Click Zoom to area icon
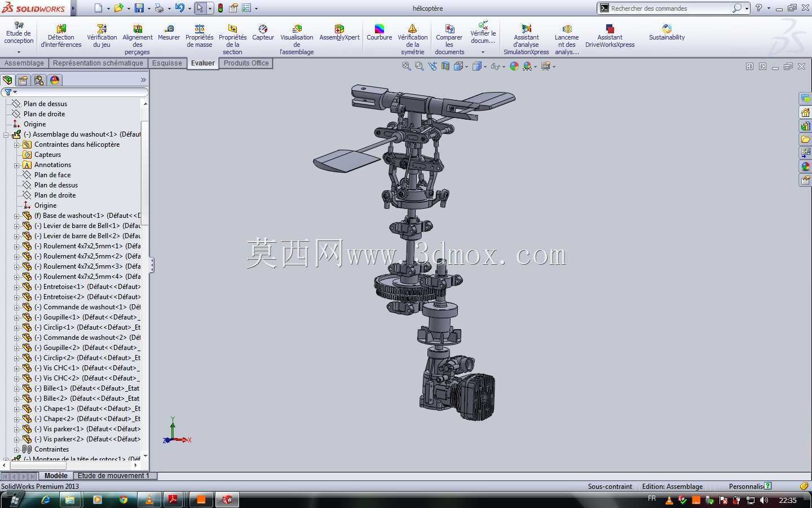812x508 pixels. pyautogui.click(x=419, y=66)
